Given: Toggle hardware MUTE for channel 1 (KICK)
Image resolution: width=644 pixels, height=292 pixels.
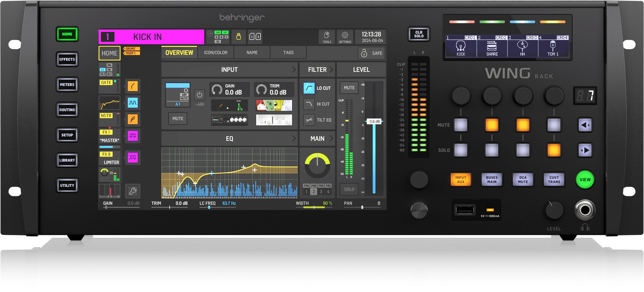Looking at the screenshot, I should tap(461, 125).
